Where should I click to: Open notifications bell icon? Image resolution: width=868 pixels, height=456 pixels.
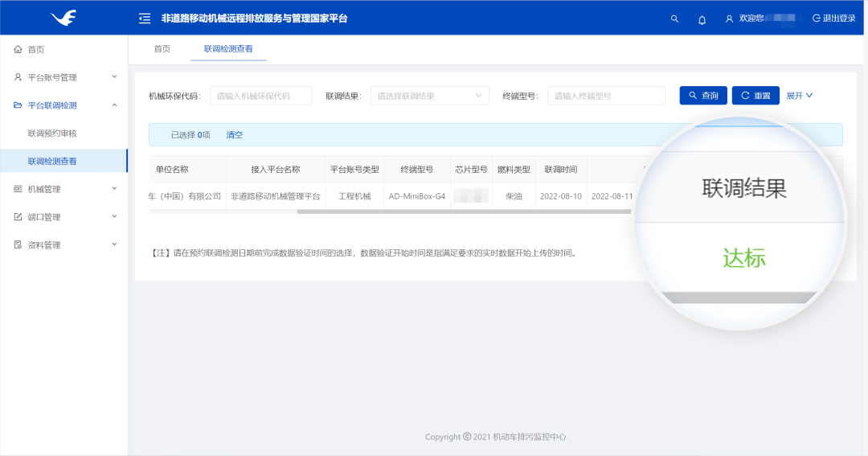702,19
